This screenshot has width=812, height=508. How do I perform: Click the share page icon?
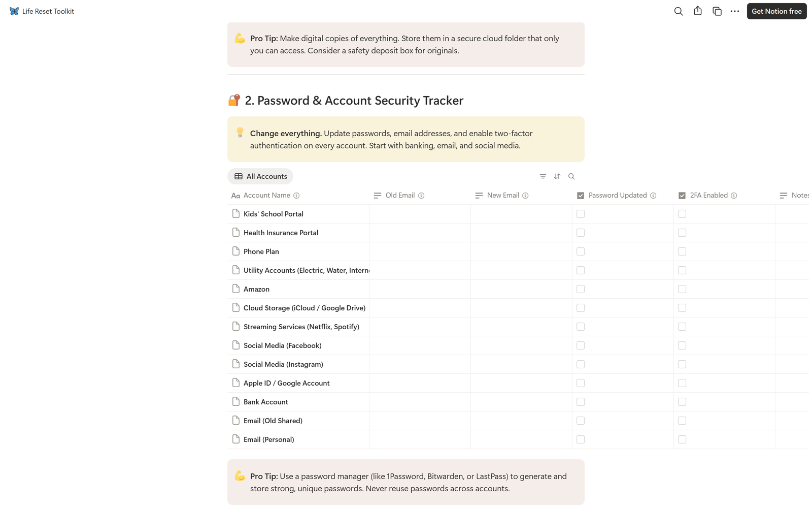click(698, 11)
